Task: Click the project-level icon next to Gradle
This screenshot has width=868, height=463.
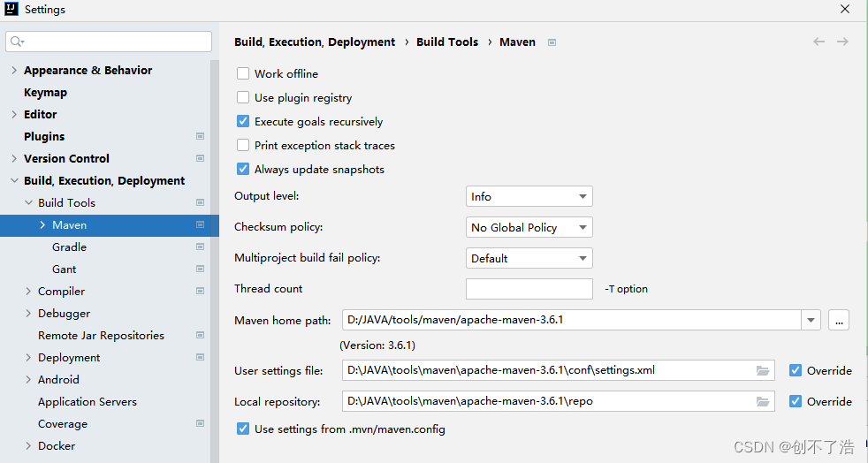Action: click(201, 247)
